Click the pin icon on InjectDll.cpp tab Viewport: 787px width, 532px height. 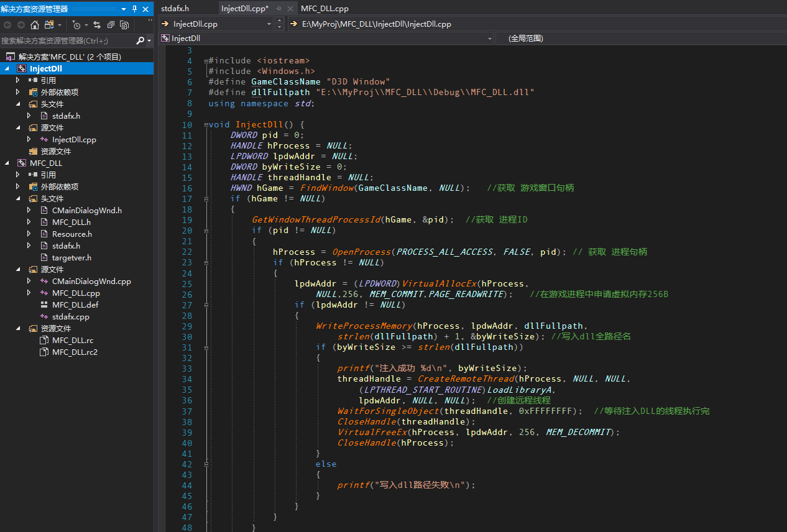(279, 8)
